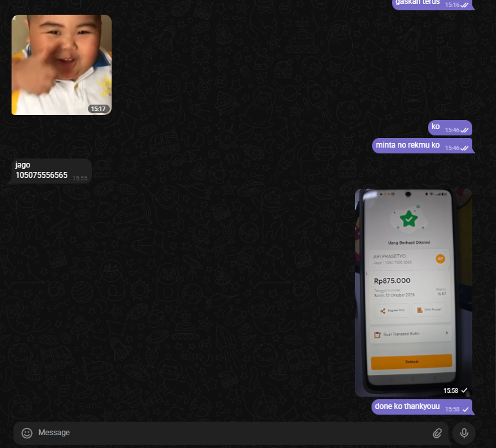Screen dimensions: 496x448
Task: Click the 15:55 timestamp on jago message
Action: 80,178
